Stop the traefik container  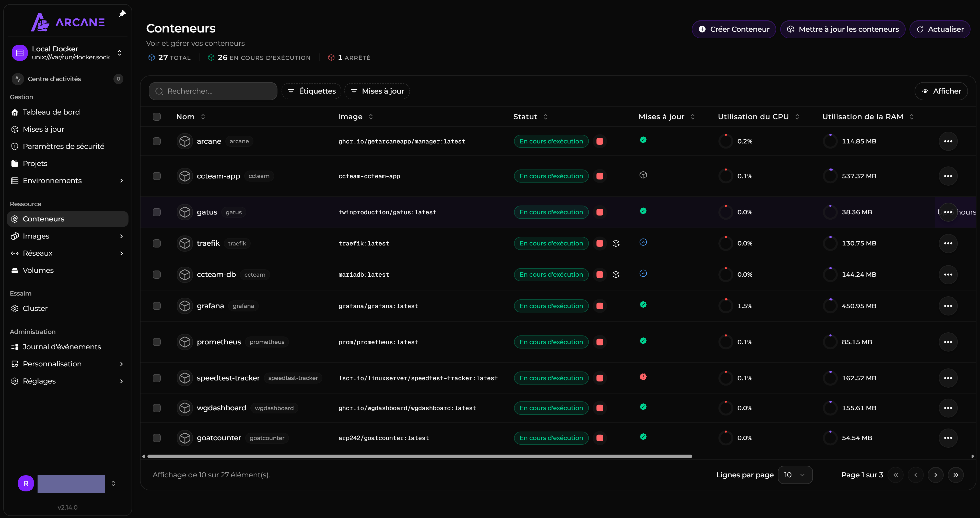pyautogui.click(x=600, y=243)
